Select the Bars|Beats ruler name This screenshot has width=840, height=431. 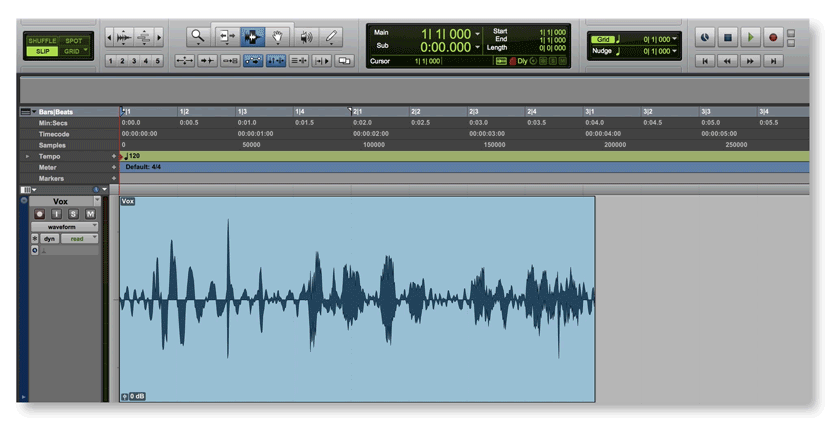[x=56, y=112]
